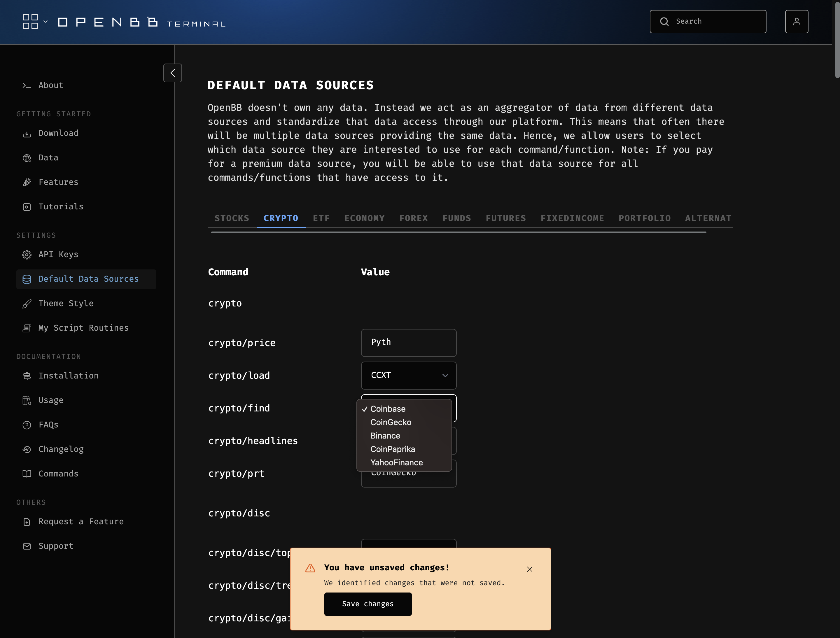This screenshot has width=840, height=638.
Task: Click the user account icon
Action: coord(796,22)
